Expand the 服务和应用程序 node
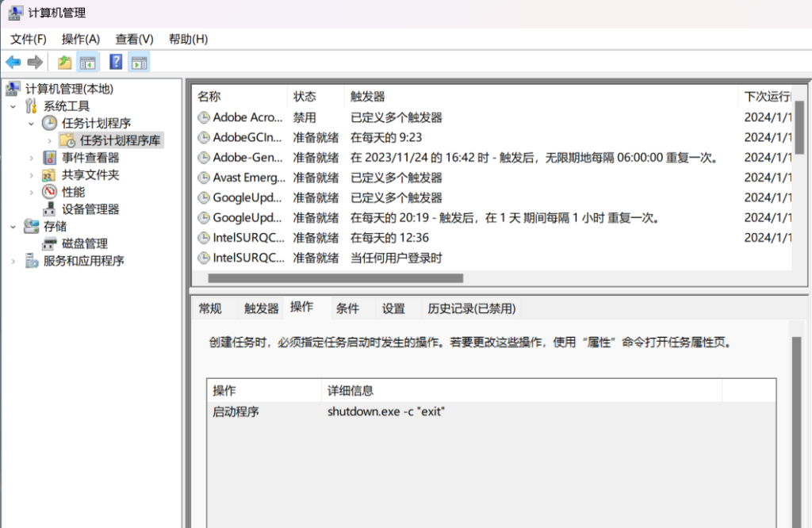Screen dimensions: 812x528 point(14,261)
